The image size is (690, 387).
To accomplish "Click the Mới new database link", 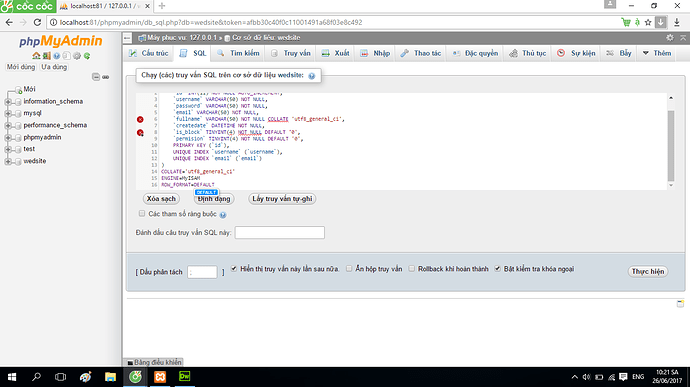I will pos(29,89).
